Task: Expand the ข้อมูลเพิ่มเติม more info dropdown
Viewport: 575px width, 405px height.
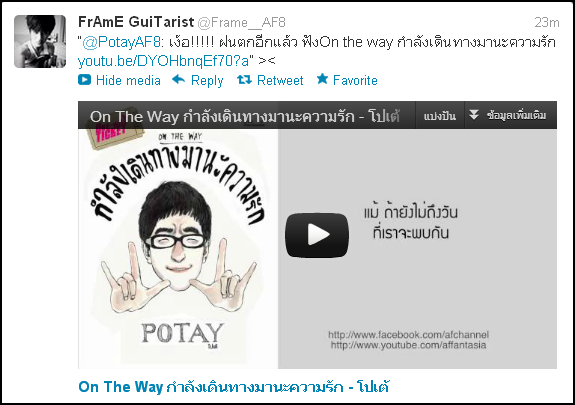Action: click(x=511, y=116)
